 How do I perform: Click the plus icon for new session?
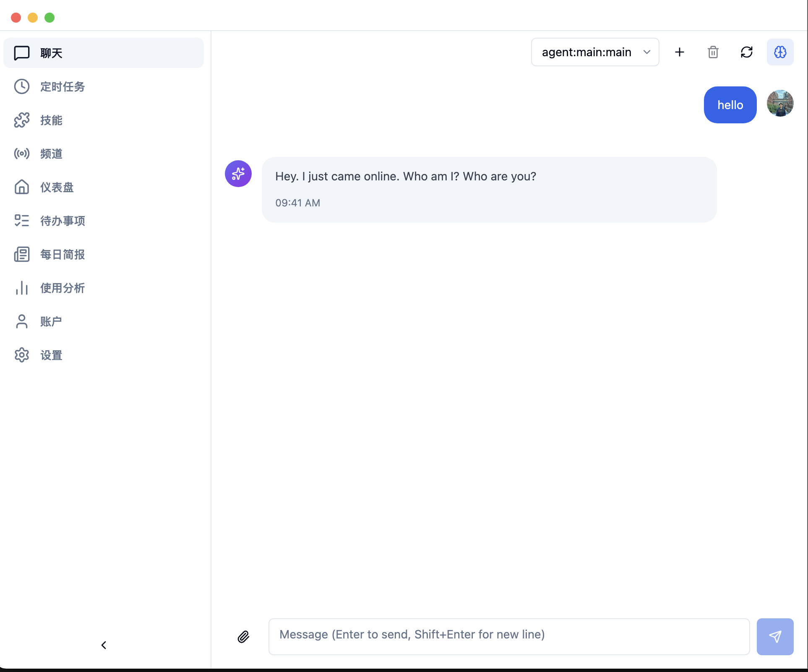679,52
